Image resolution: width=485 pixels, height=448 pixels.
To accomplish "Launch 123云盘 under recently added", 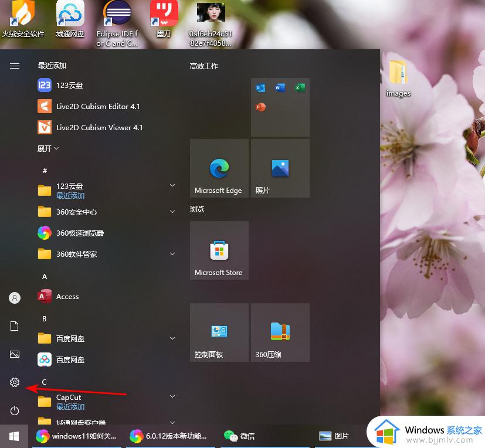I will click(106, 86).
